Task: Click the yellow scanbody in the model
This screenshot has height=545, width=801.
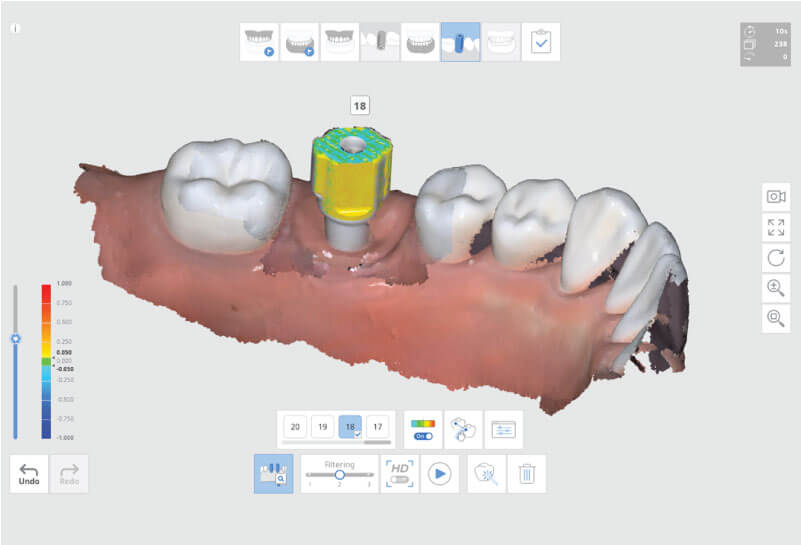Action: point(352,175)
